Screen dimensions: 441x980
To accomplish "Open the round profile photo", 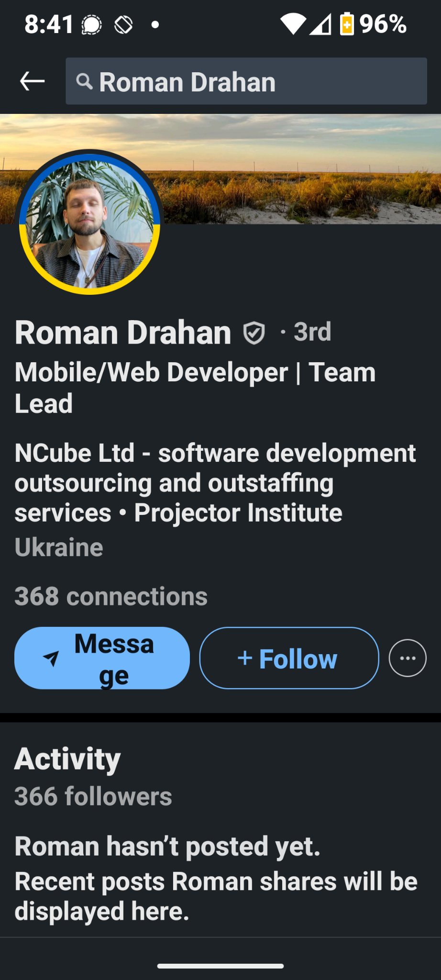I will [x=89, y=222].
